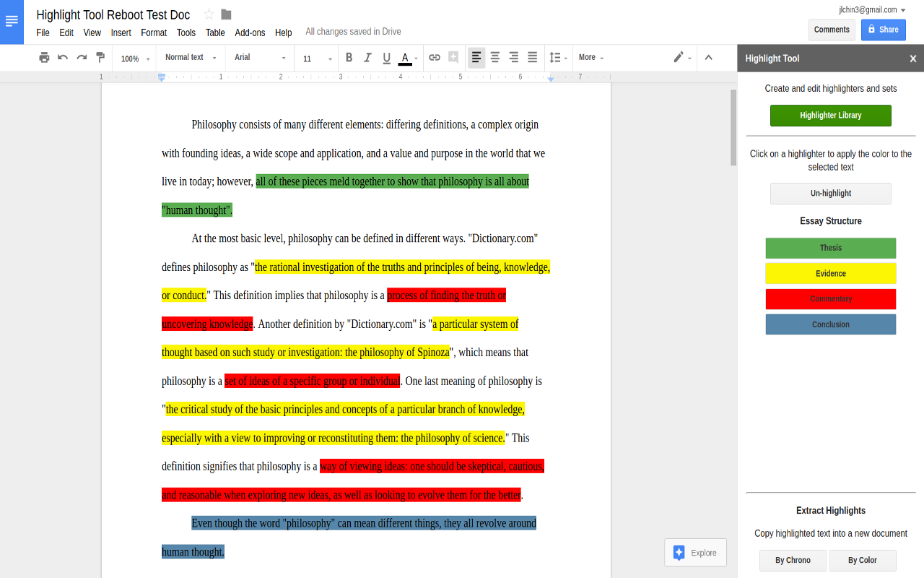Toggle underline formatting
The height and width of the screenshot is (578, 924).
[x=387, y=57]
